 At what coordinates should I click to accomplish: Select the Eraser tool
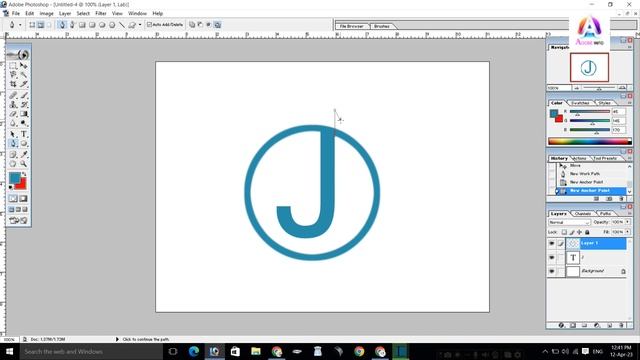13,114
